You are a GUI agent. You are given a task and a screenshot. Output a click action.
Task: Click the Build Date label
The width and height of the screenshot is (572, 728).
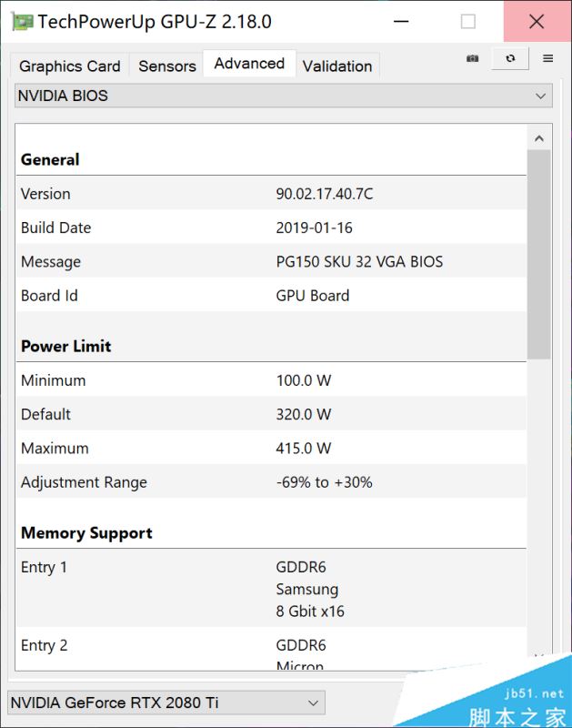pos(55,227)
